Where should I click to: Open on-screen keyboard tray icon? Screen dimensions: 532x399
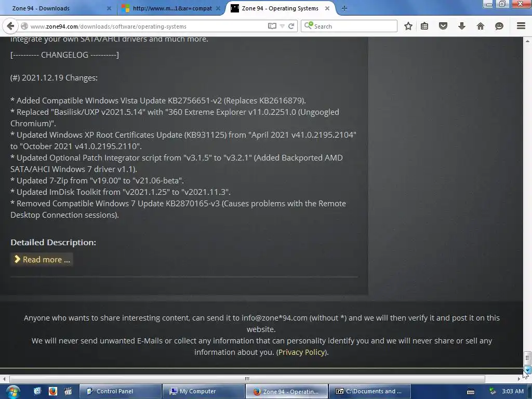tap(471, 392)
